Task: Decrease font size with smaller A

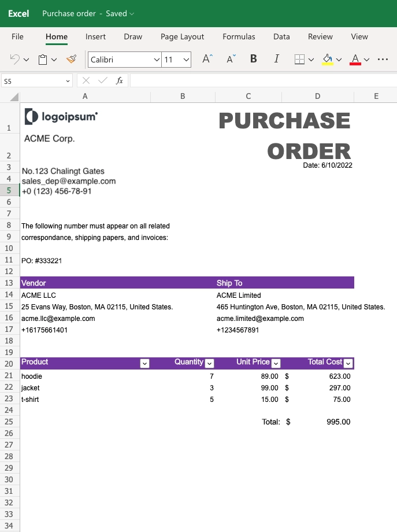Action: pos(231,59)
